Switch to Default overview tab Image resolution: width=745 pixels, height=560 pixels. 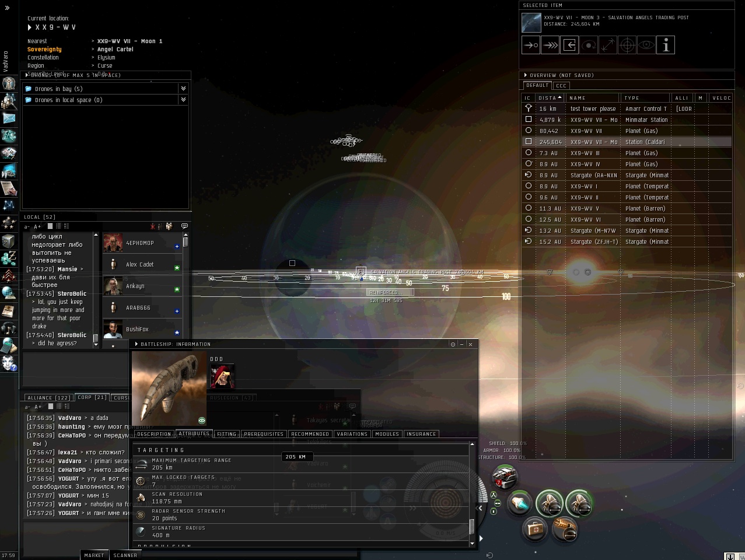537,85
